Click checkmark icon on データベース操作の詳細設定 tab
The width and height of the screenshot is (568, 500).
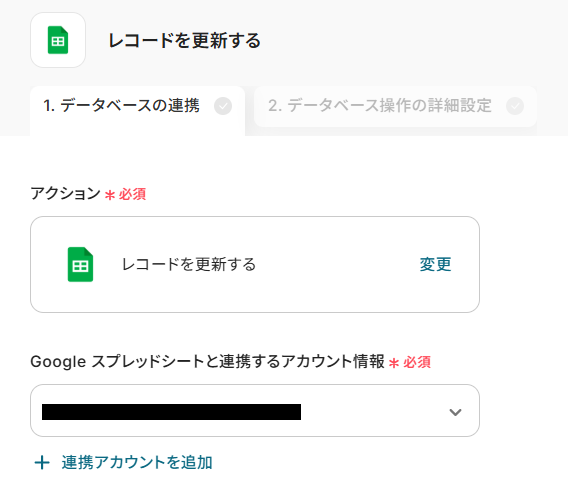pyautogui.click(x=515, y=106)
